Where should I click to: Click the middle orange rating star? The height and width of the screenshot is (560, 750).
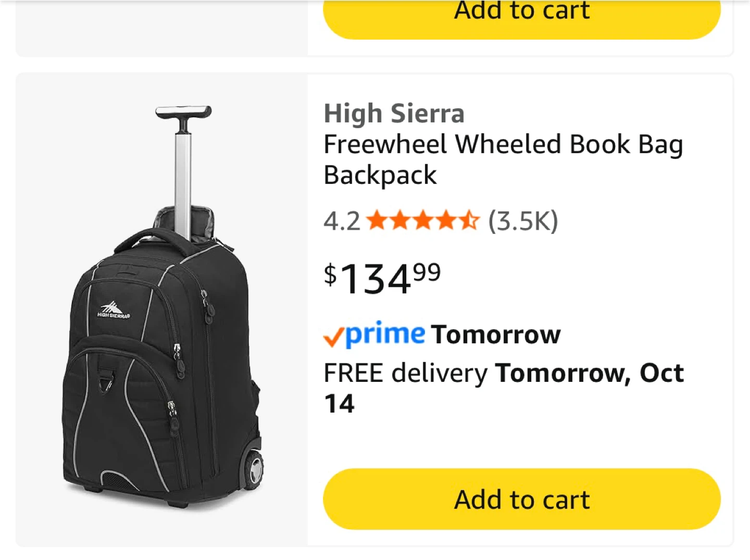coord(423,220)
